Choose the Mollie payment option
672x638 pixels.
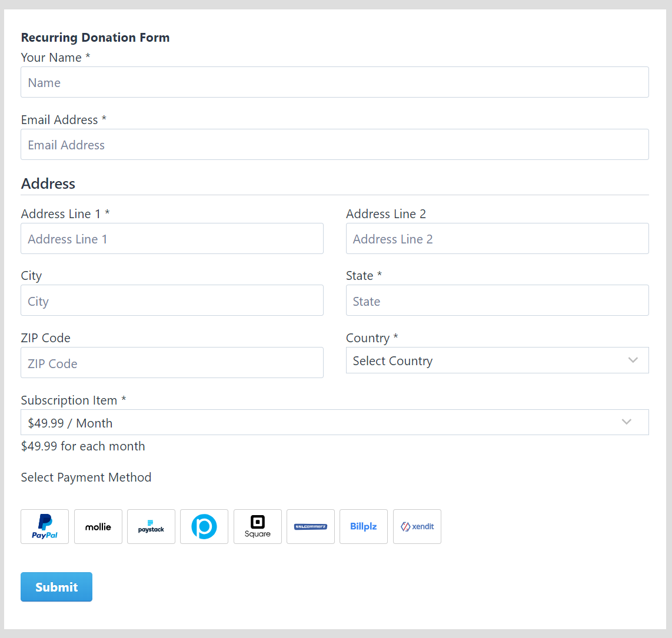(98, 526)
